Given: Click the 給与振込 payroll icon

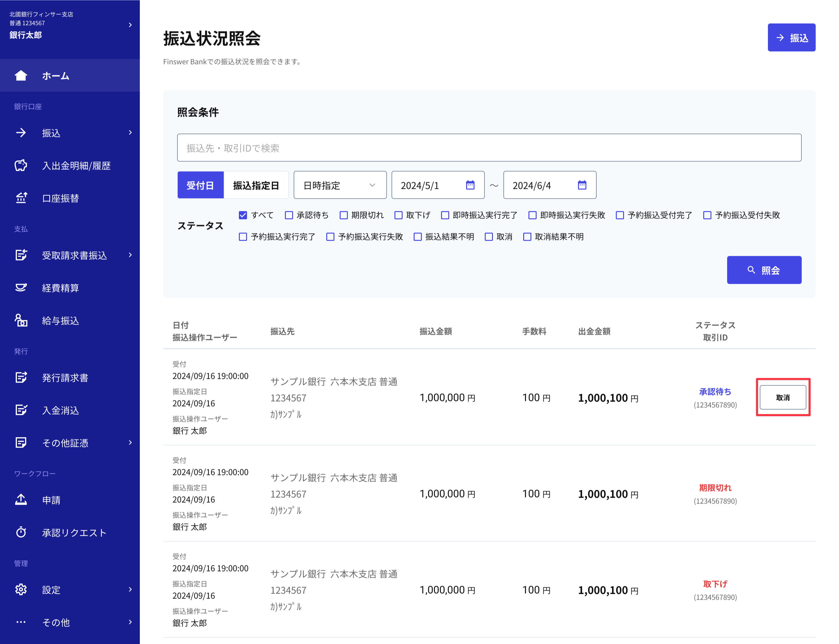Looking at the screenshot, I should pyautogui.click(x=21, y=321).
